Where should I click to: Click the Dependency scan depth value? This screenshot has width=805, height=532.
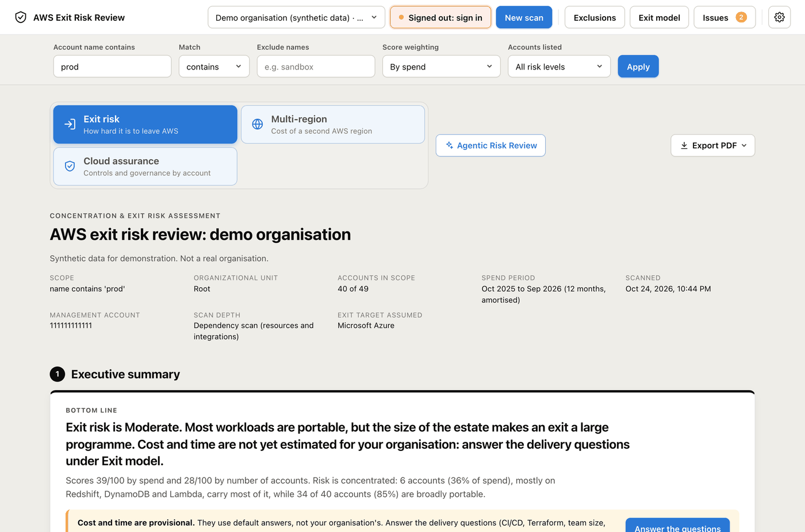pyautogui.click(x=254, y=331)
